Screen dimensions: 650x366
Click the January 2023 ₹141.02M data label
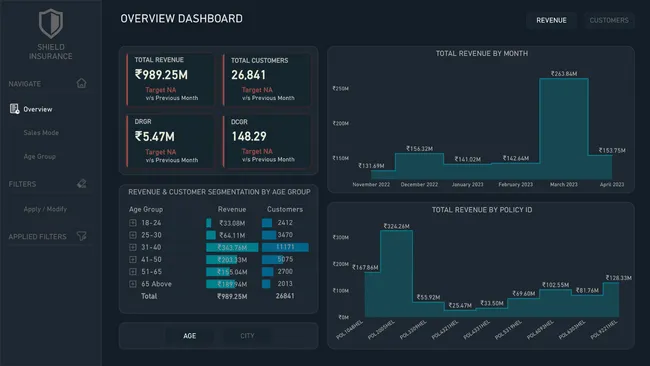click(x=468, y=159)
